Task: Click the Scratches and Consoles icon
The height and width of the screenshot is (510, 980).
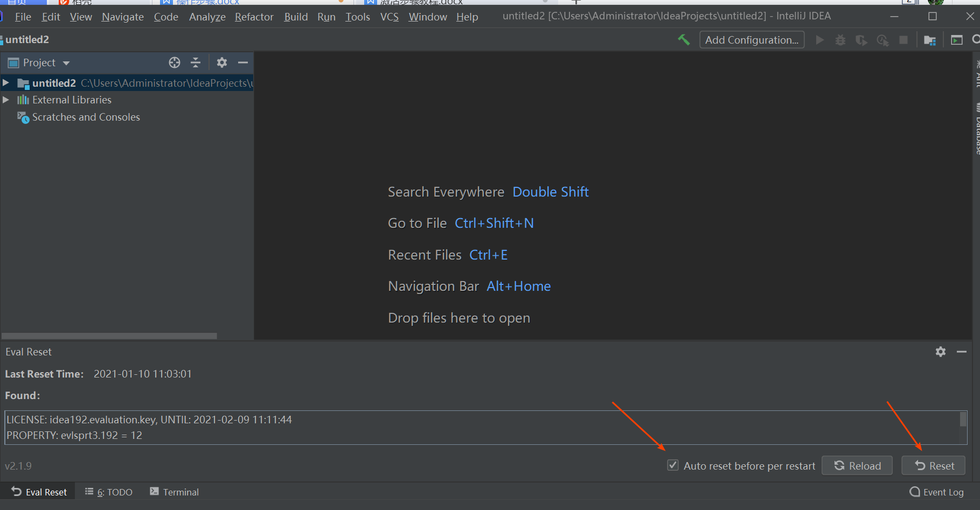Action: tap(23, 117)
